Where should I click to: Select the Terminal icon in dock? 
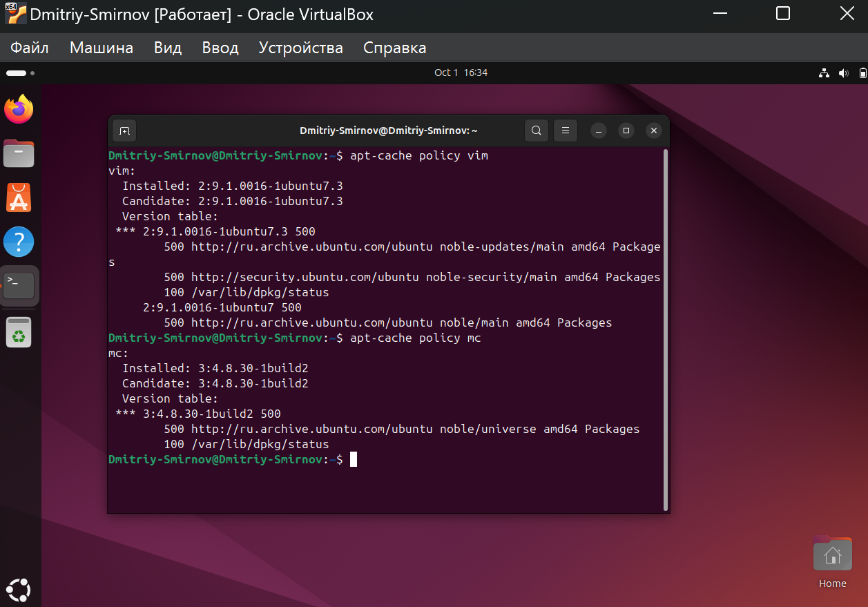19,286
